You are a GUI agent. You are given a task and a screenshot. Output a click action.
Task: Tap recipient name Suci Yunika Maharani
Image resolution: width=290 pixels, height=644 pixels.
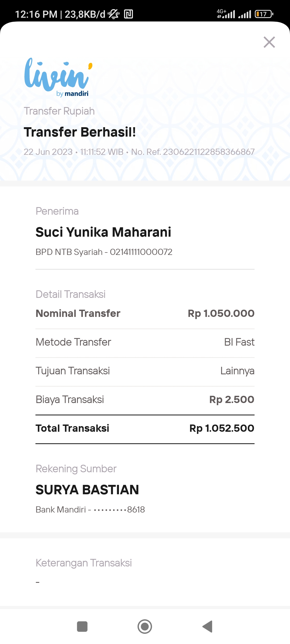click(103, 232)
